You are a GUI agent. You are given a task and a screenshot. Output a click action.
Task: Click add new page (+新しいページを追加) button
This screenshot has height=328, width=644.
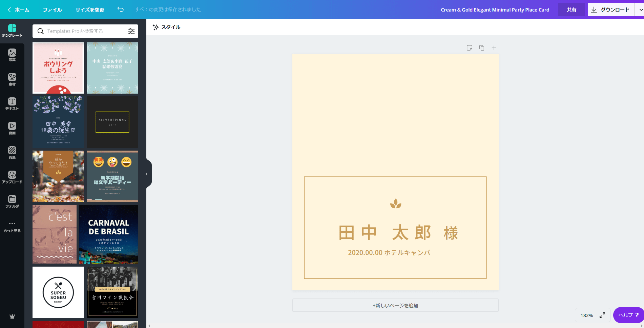(x=395, y=305)
